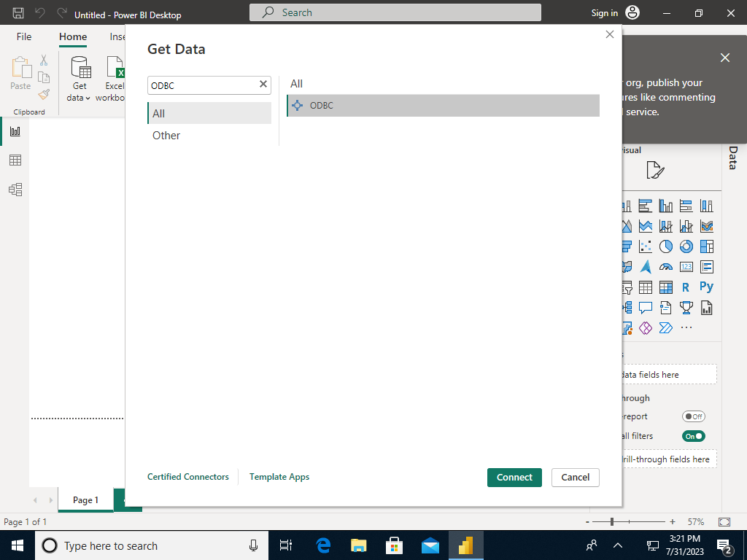
Task: Open Power BI from the taskbar
Action: pos(466,545)
